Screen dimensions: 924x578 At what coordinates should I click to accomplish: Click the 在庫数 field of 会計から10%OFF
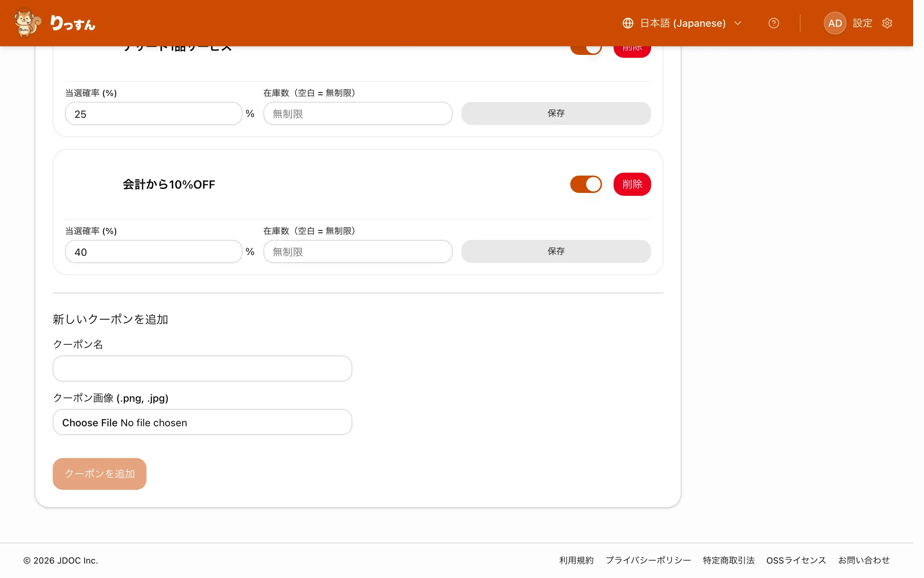358,251
